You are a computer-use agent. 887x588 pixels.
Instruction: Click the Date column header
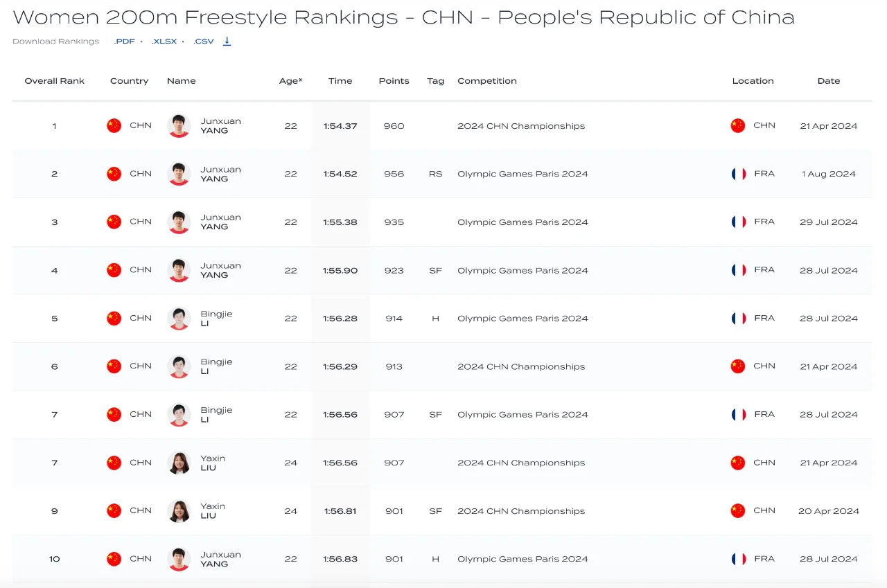pyautogui.click(x=829, y=81)
